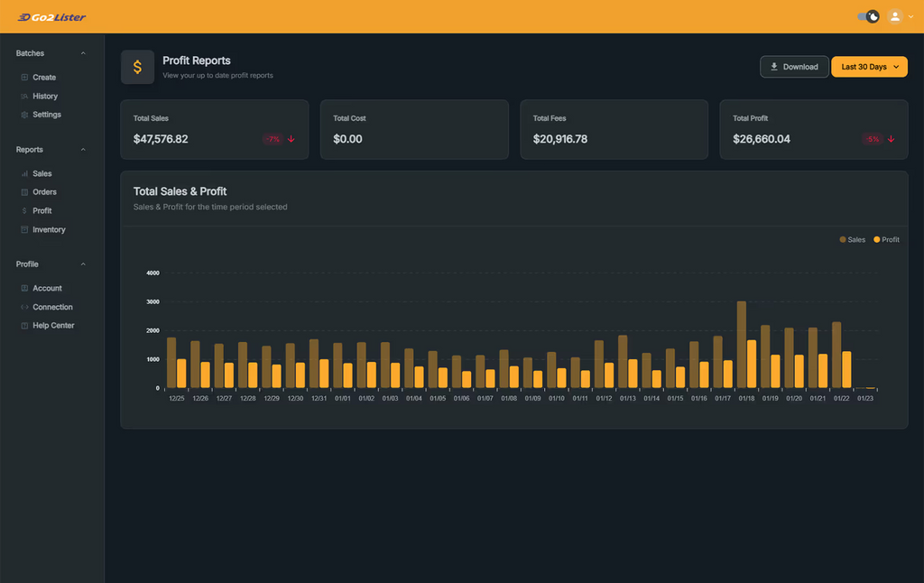Open the user avatar menu
Image resolution: width=924 pixels, height=583 pixels.
pyautogui.click(x=895, y=16)
